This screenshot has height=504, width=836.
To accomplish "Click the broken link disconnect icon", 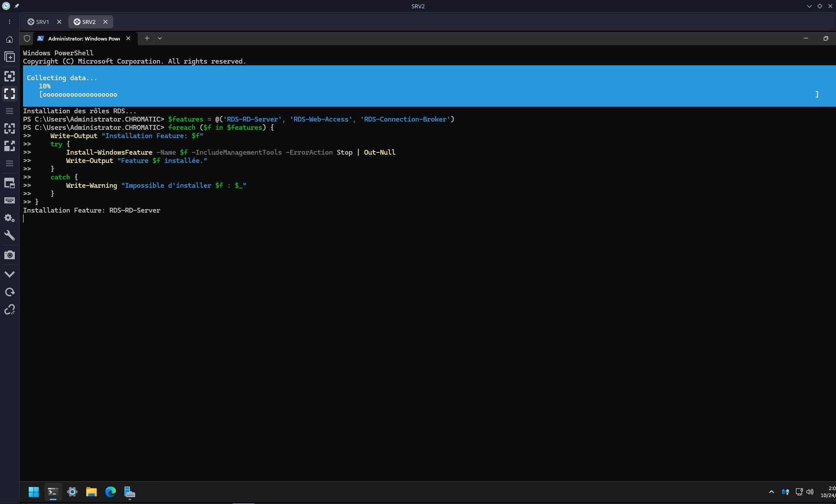I will point(10,309).
